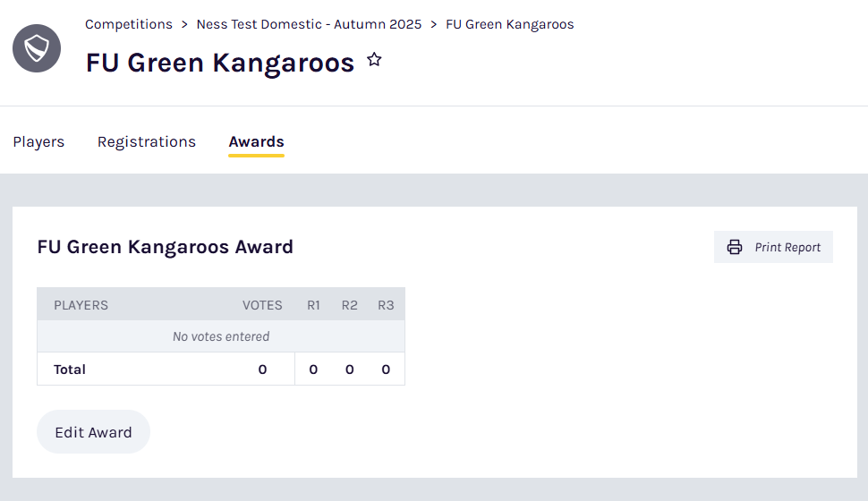Select the R2 column header

point(349,305)
